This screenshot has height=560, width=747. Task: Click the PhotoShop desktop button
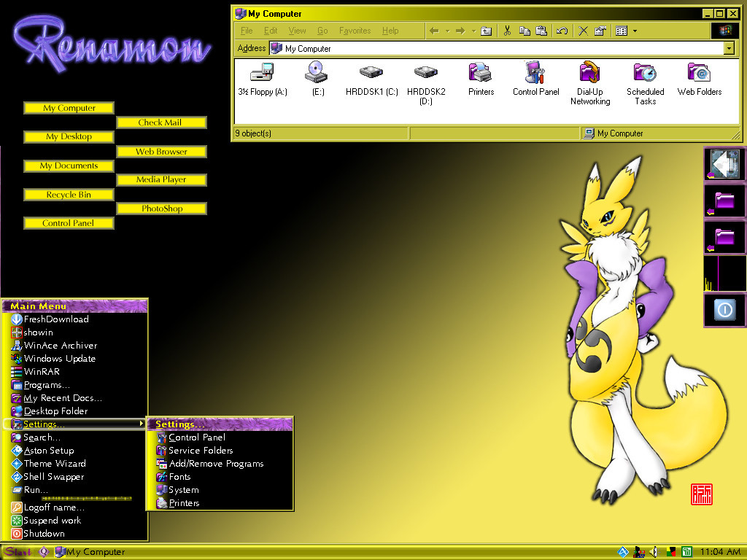(x=161, y=209)
